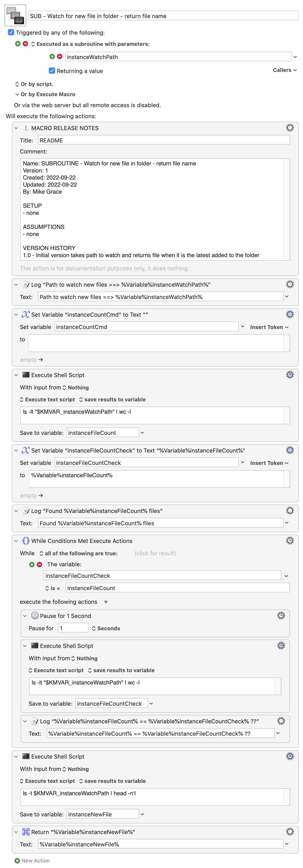Open gear menu of instanceFileCount shell script action
The width and height of the screenshot is (303, 868).
(x=290, y=374)
